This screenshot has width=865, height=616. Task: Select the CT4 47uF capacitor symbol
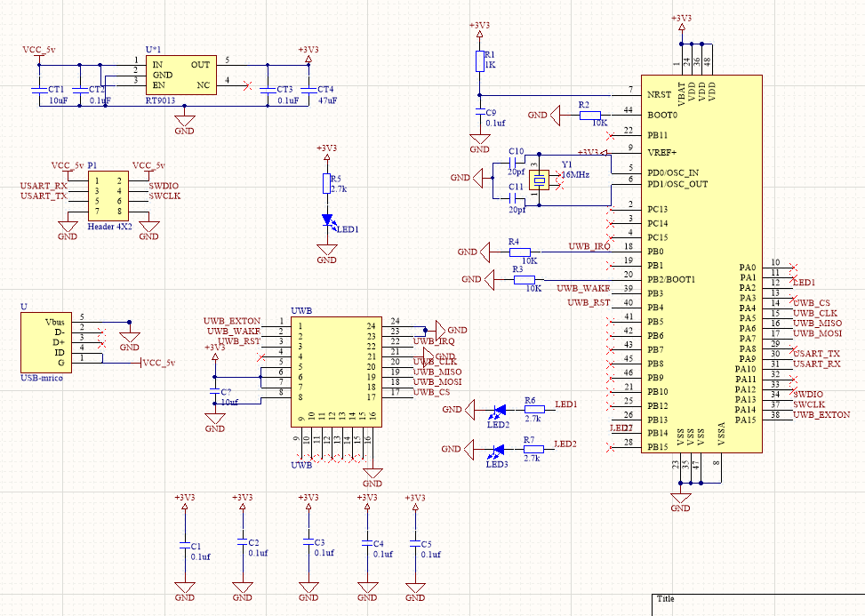308,90
